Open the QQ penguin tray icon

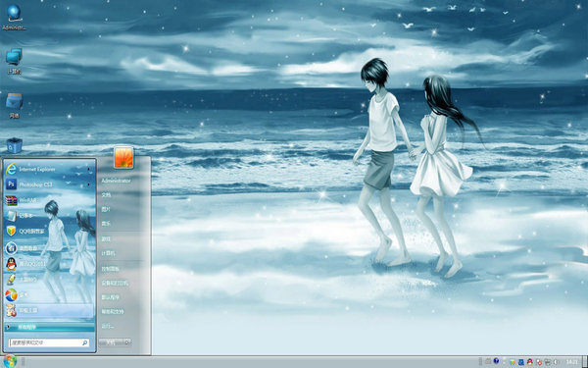(530, 362)
